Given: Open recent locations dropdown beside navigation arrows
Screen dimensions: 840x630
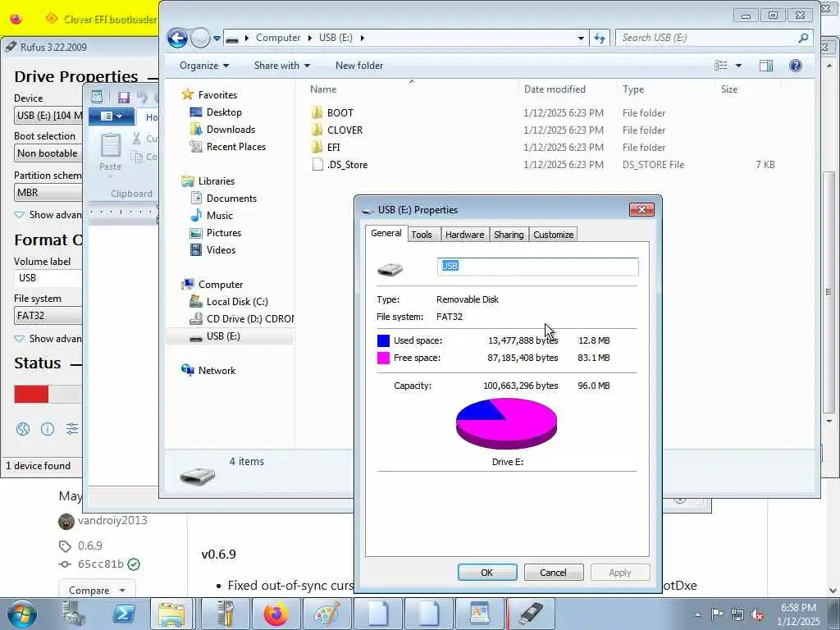Looking at the screenshot, I should tap(217, 38).
